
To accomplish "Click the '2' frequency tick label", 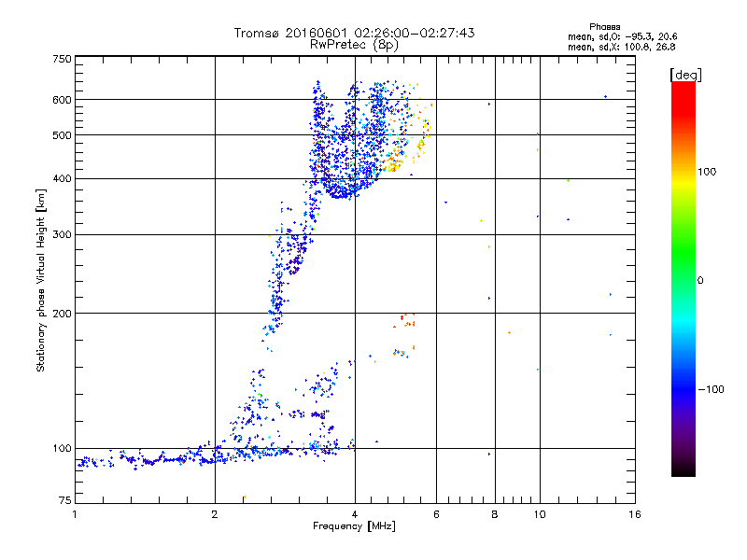I will coord(215,514).
